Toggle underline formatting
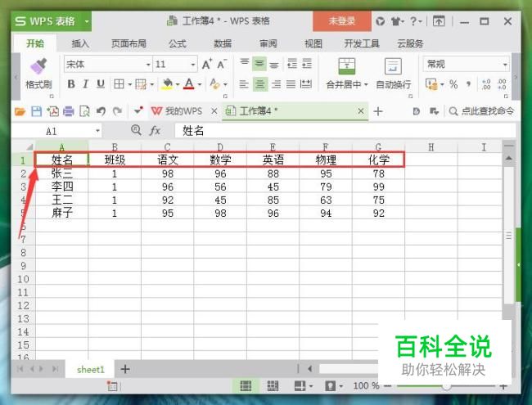The height and width of the screenshot is (405, 532). tap(101, 83)
